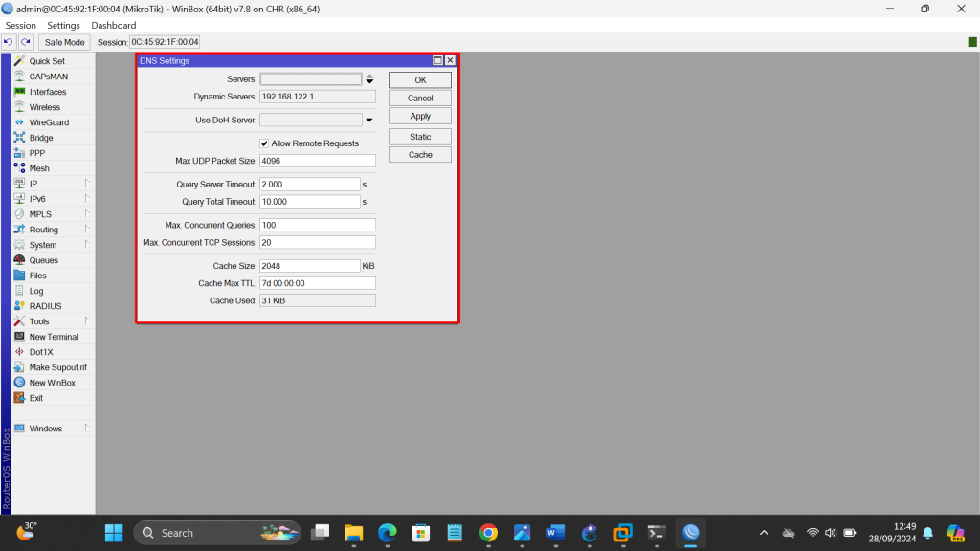Expand the Routing submenu
The width and height of the screenshot is (980, 551).
click(x=86, y=229)
